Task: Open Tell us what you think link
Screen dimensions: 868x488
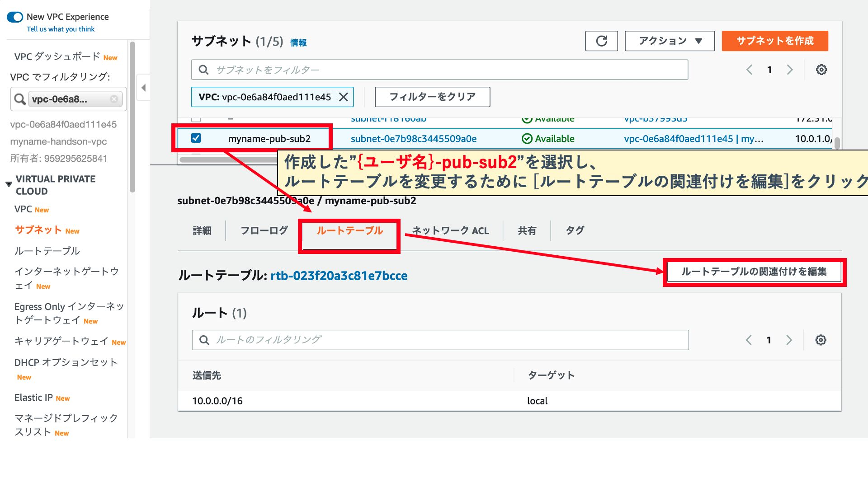Action: pos(61,29)
